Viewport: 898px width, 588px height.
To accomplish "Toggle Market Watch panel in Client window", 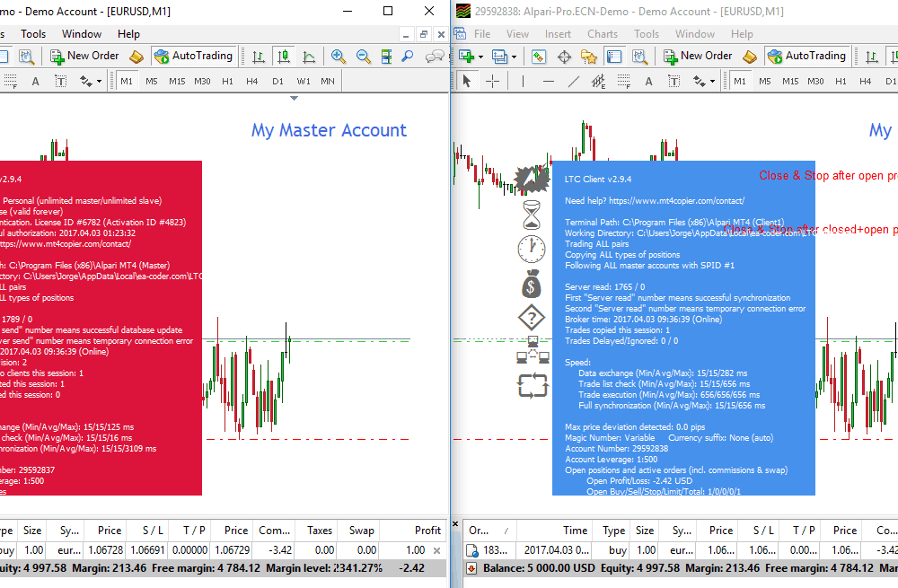I will (x=538, y=57).
